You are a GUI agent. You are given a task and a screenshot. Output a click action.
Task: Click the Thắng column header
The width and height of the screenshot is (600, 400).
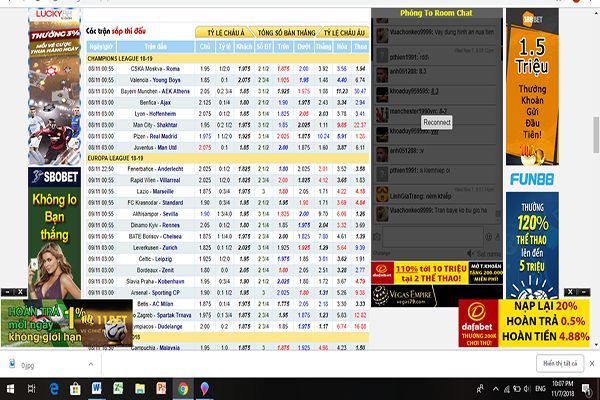pyautogui.click(x=323, y=47)
